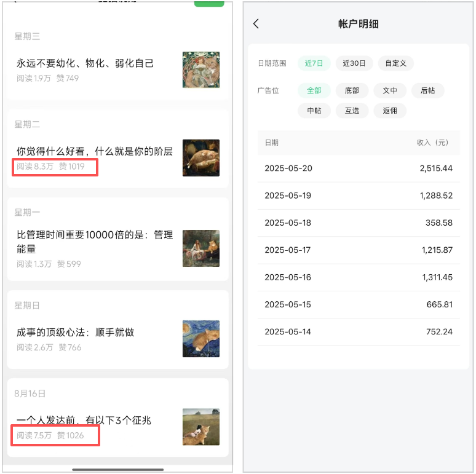Tap income amount 752.24
The height and width of the screenshot is (474, 476).
[439, 332]
